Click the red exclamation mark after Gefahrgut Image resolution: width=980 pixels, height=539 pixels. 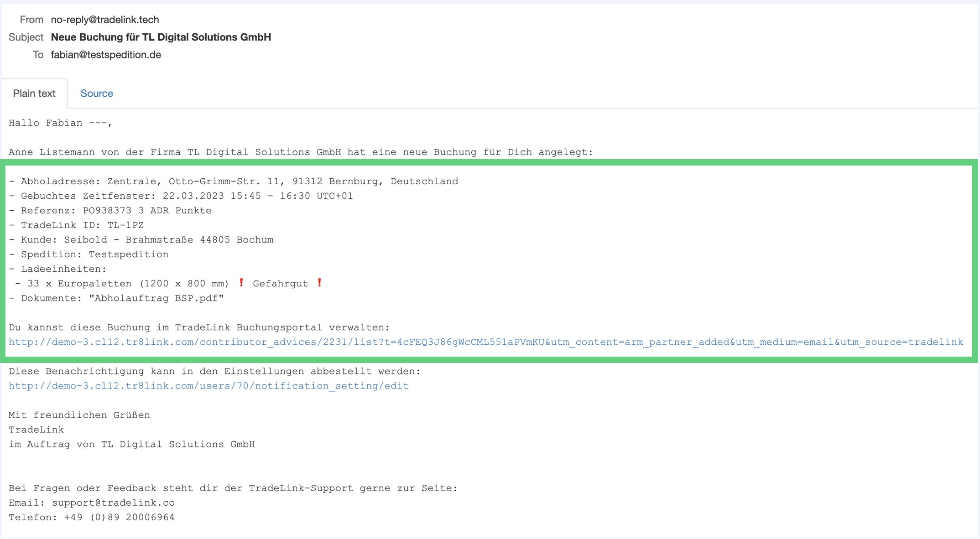coord(320,283)
